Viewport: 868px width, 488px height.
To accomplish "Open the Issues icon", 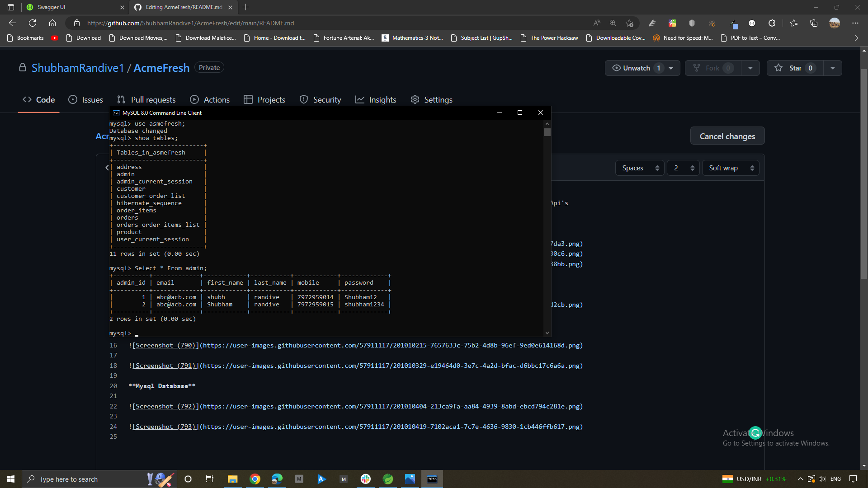I will (73, 99).
